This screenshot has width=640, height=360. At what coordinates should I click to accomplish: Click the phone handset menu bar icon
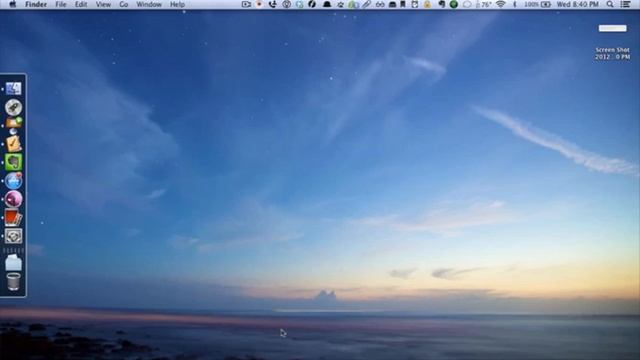[x=273, y=4]
